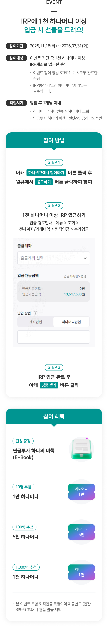Image resolution: width=108 pixels, height=644 pixels.
Task: Click the empty amount input field
Action: point(54,337)
